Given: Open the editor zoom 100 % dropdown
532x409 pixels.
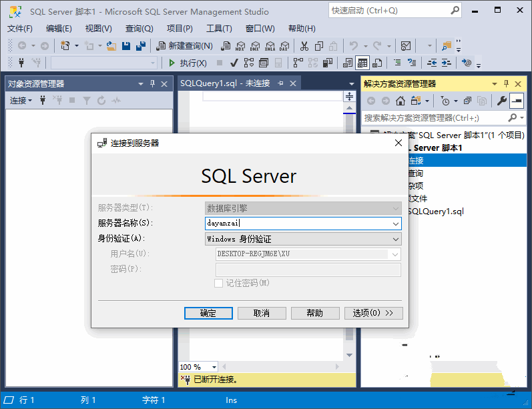Looking at the screenshot, I should click(x=214, y=367).
